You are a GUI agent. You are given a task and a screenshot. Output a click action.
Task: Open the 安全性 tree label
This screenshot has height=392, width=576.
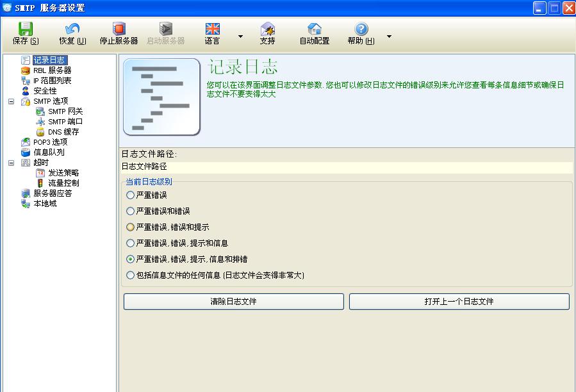(x=45, y=91)
